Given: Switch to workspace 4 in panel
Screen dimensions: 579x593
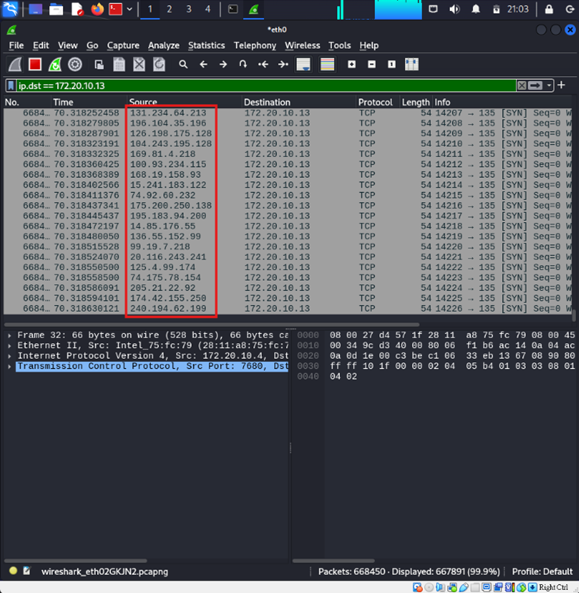Looking at the screenshot, I should pyautogui.click(x=208, y=9).
